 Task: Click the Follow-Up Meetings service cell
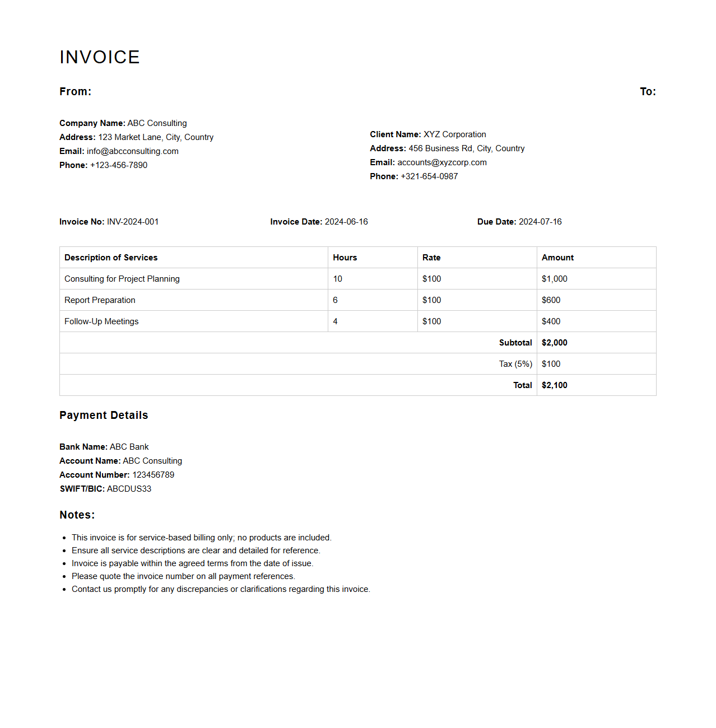coord(101,321)
